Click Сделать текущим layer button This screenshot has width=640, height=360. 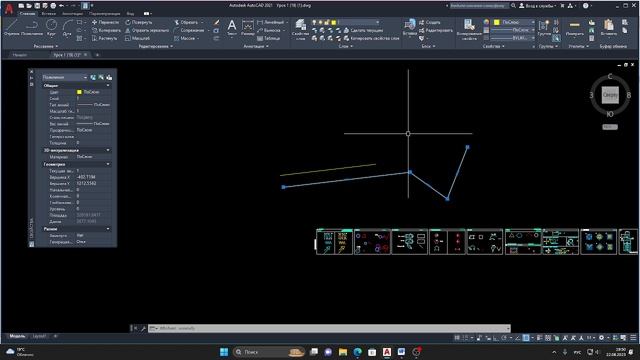point(364,30)
